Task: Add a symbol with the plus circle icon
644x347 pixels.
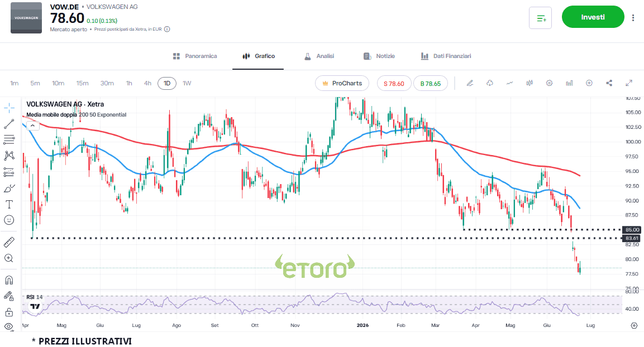Action: [x=589, y=83]
